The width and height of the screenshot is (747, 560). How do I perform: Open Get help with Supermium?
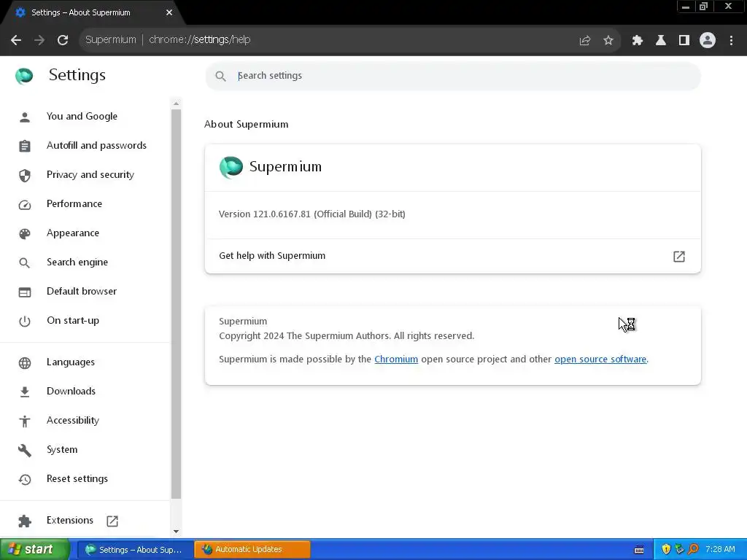point(452,256)
